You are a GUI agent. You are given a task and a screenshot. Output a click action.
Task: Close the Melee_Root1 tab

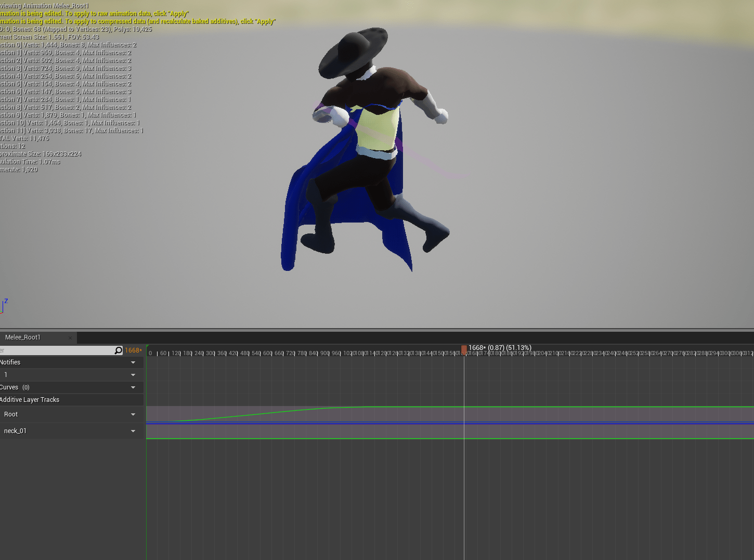[x=70, y=338]
